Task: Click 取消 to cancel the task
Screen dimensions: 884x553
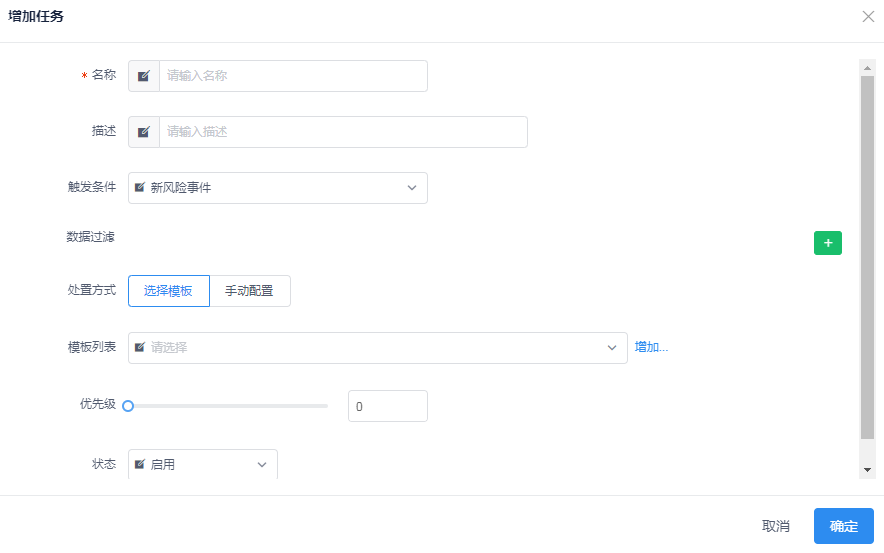Action: tap(775, 526)
